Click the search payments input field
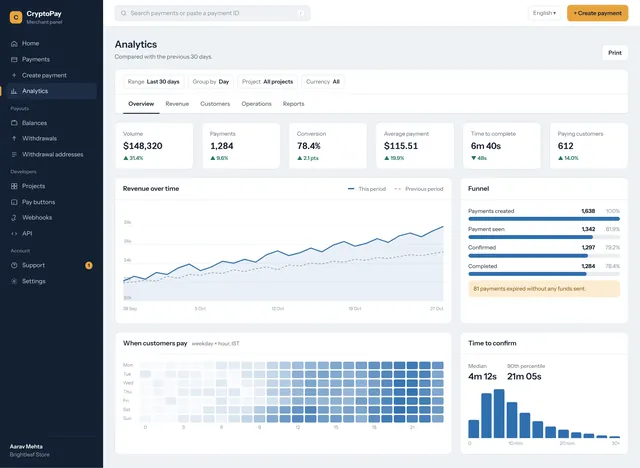Screen dimensions: 640x468 (x=212, y=13)
